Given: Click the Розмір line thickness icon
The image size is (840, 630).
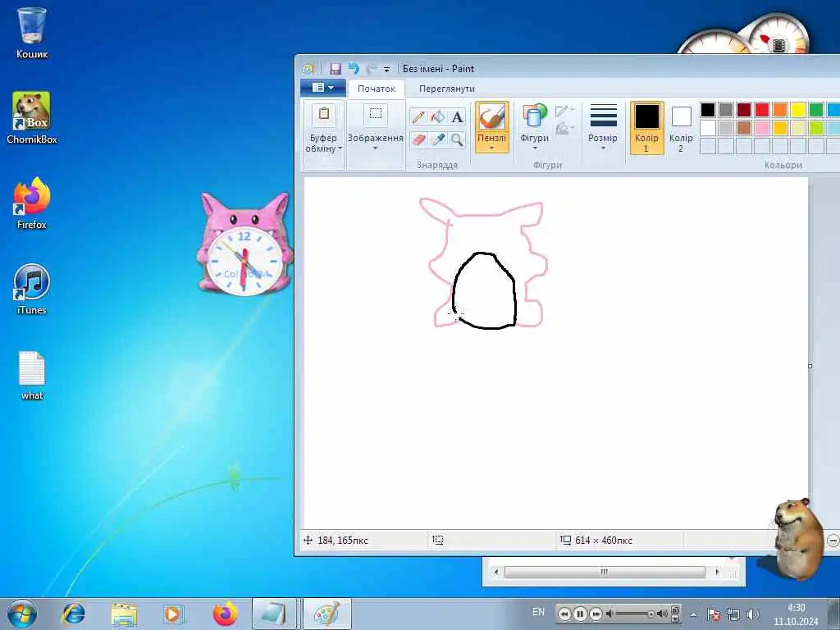Looking at the screenshot, I should tap(603, 116).
